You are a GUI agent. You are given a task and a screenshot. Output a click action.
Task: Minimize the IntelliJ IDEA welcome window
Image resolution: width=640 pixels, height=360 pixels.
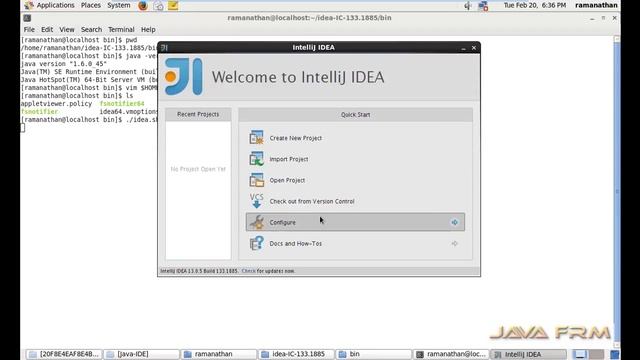pyautogui.click(x=463, y=48)
